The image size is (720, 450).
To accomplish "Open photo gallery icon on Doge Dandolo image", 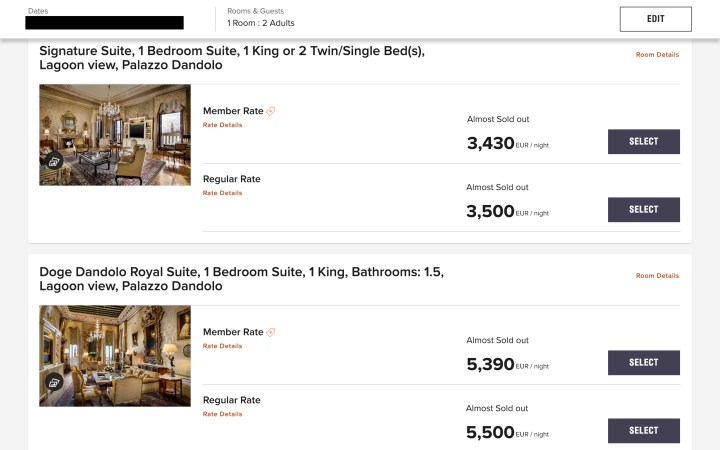I will pos(54,382).
